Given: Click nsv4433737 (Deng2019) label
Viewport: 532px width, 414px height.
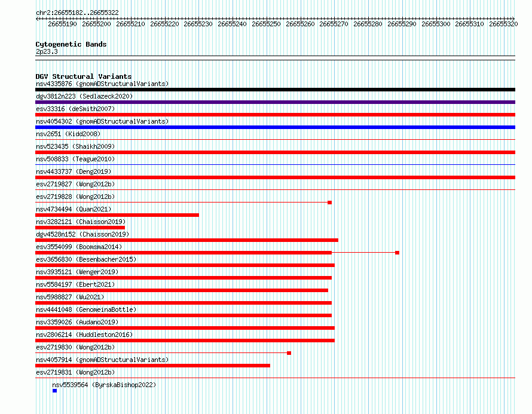Looking at the screenshot, I should click(x=74, y=171).
